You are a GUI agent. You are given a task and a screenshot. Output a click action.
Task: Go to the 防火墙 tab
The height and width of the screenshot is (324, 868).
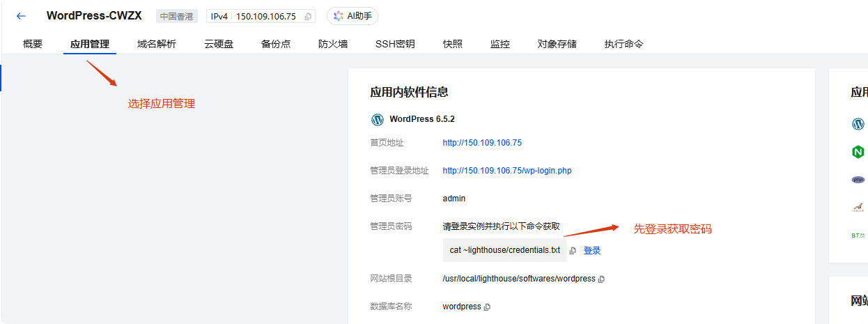pos(333,44)
